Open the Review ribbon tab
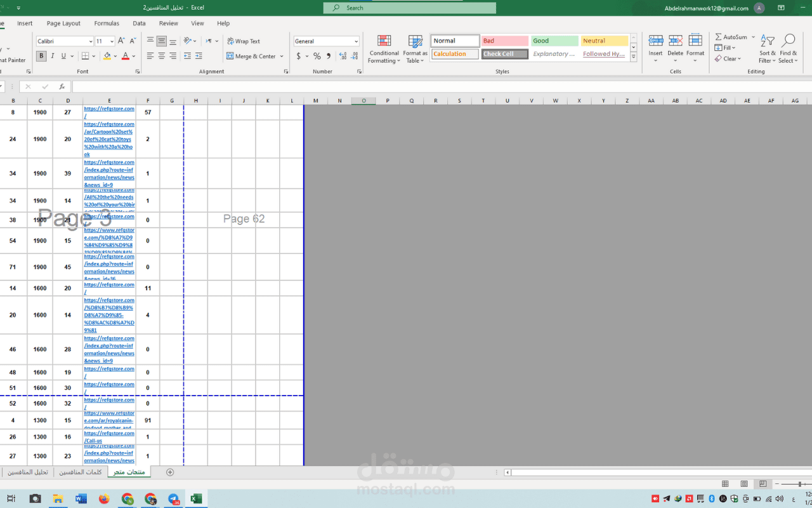This screenshot has height=508, width=812. [168, 23]
